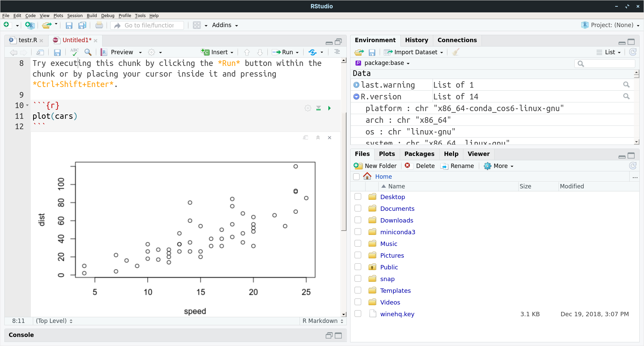The height and width of the screenshot is (346, 644).
Task: Click the New Folder button
Action: pos(375,166)
